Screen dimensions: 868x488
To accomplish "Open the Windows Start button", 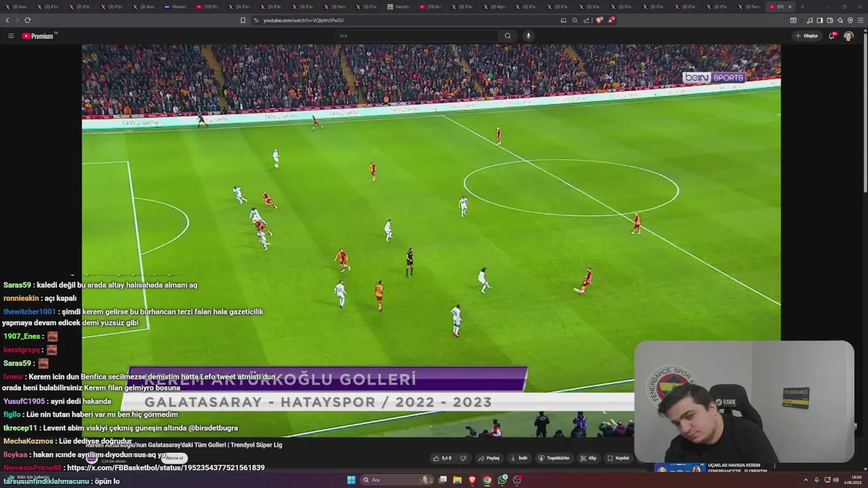I will point(351,480).
